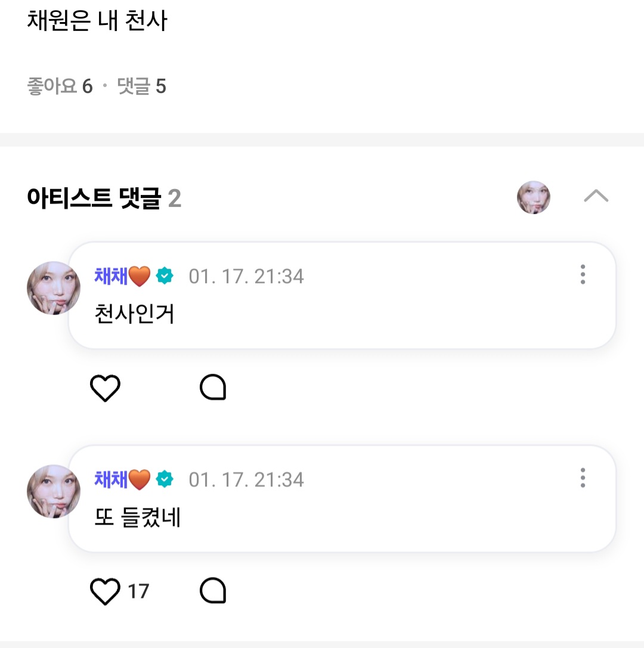The image size is (644, 648).
Task: Open three-dot menu on '또 들켰네' comment
Action: tap(583, 478)
